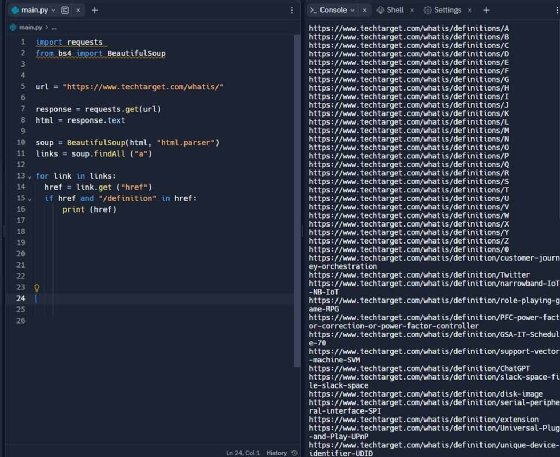Expand the main.py tab dropdown chevron

(x=53, y=10)
